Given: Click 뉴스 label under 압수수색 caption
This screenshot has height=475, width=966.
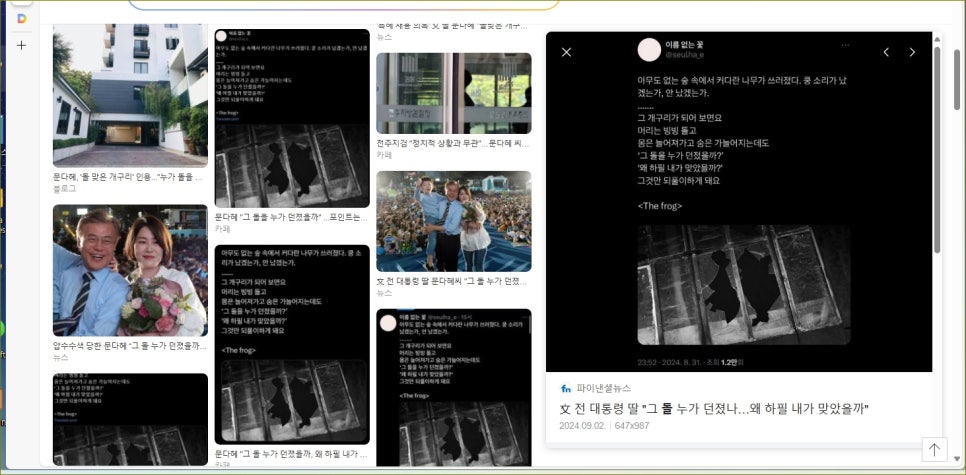Looking at the screenshot, I should 60,357.
